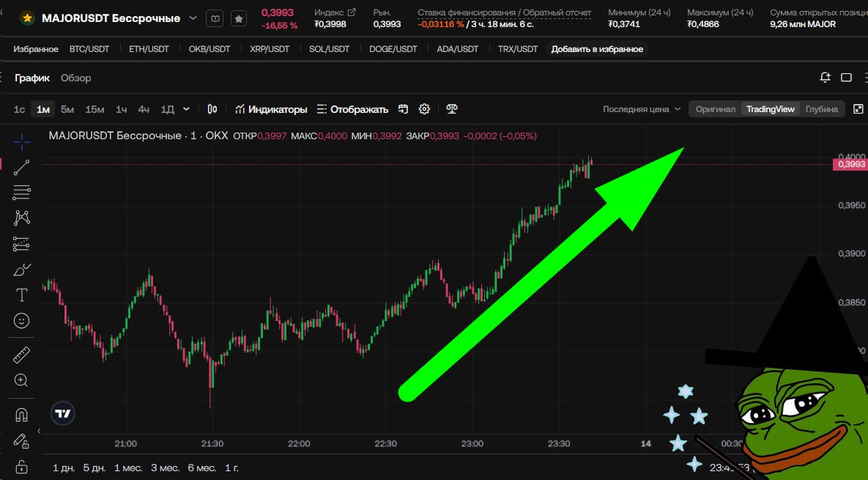Select the trend line drawing tool

pos(21,167)
